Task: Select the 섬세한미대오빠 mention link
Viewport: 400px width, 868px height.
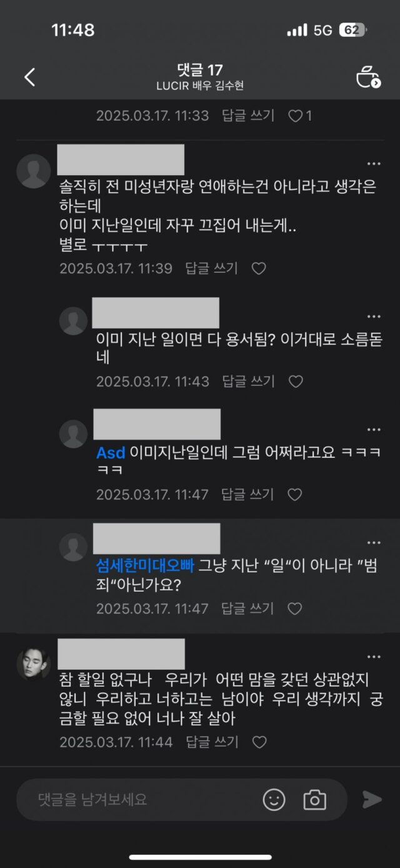Action: (145, 566)
